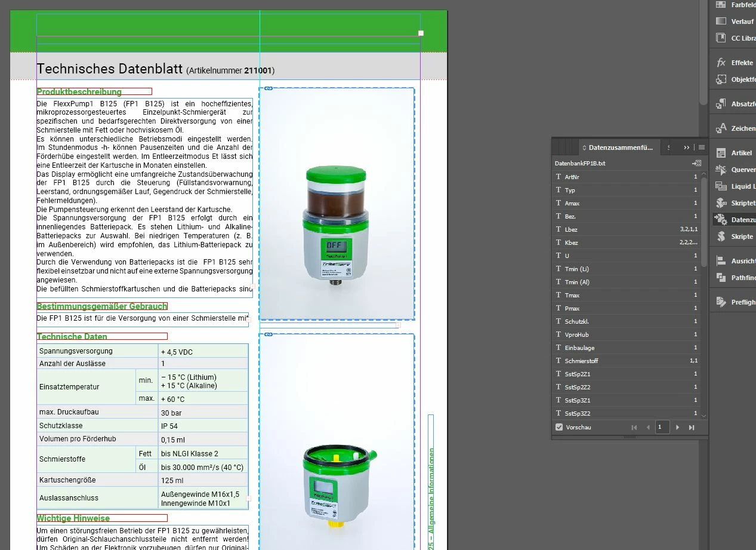This screenshot has width=756, height=550.
Task: Open the Artikel panel
Action: pos(734,153)
